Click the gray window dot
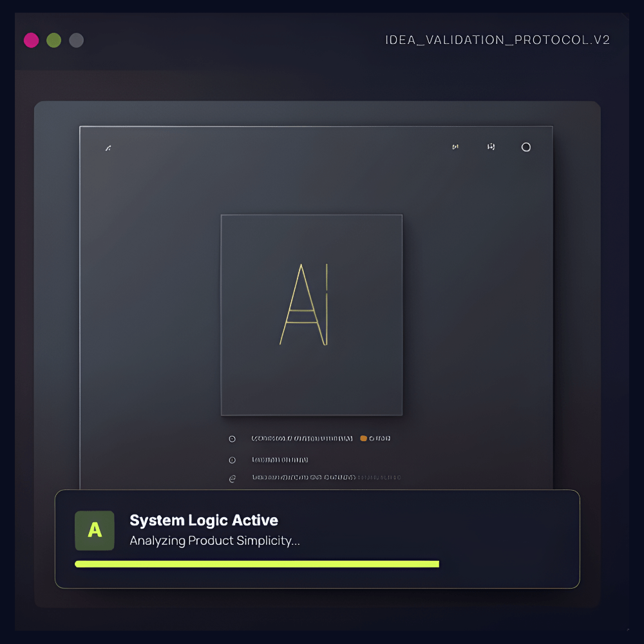The width and height of the screenshot is (644, 644). click(77, 40)
